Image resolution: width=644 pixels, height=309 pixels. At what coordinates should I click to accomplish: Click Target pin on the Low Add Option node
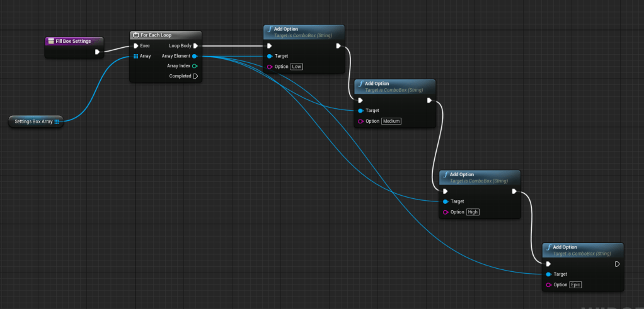click(269, 56)
